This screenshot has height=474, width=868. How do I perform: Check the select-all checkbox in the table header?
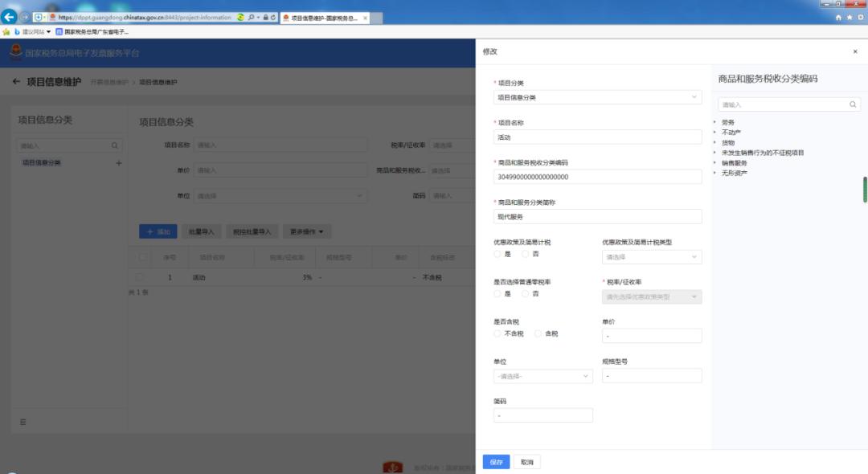click(144, 255)
